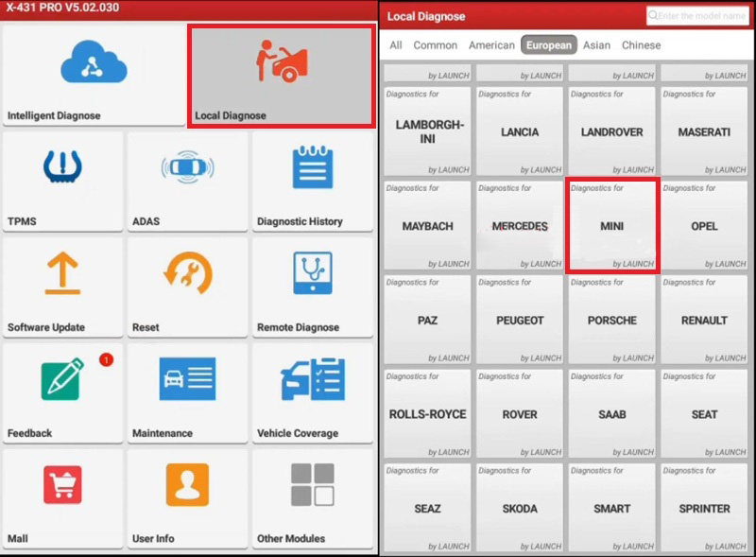Click the Maintenance label text

pos(163,433)
